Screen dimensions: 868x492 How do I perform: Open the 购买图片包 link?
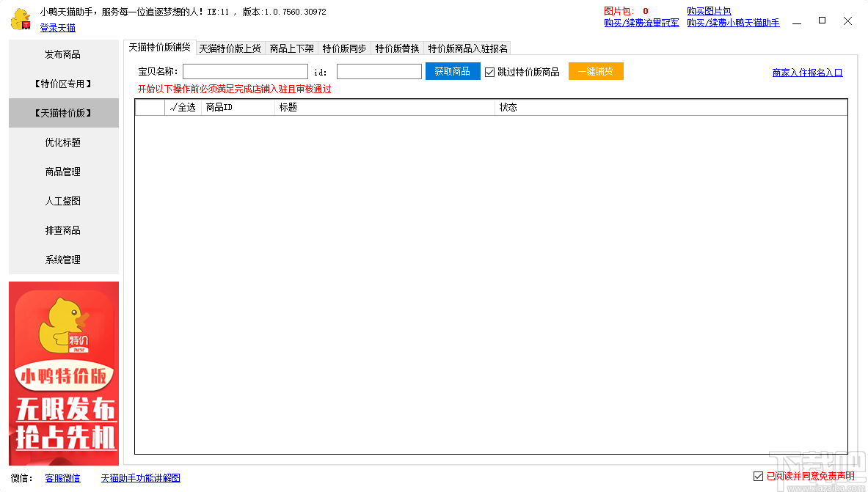click(x=709, y=11)
